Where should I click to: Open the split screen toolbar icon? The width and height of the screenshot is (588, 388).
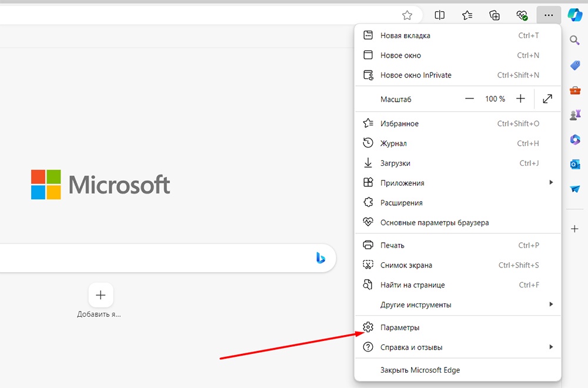click(439, 15)
